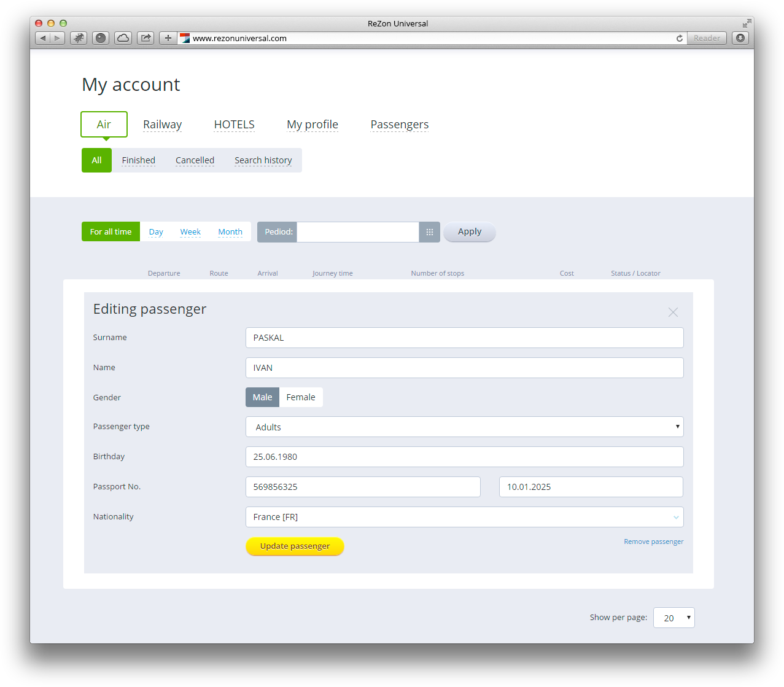784x687 pixels.
Task: Open the extensions bug icon in toolbar
Action: tap(79, 38)
